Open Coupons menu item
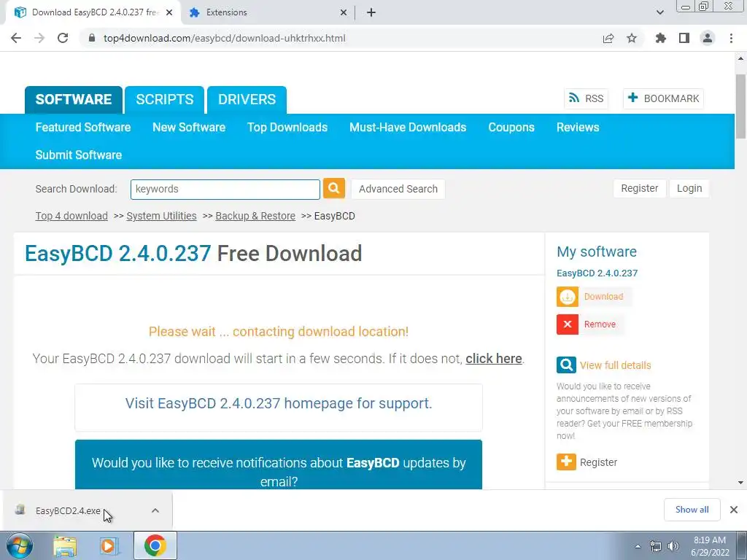747x560 pixels. pyautogui.click(x=511, y=127)
